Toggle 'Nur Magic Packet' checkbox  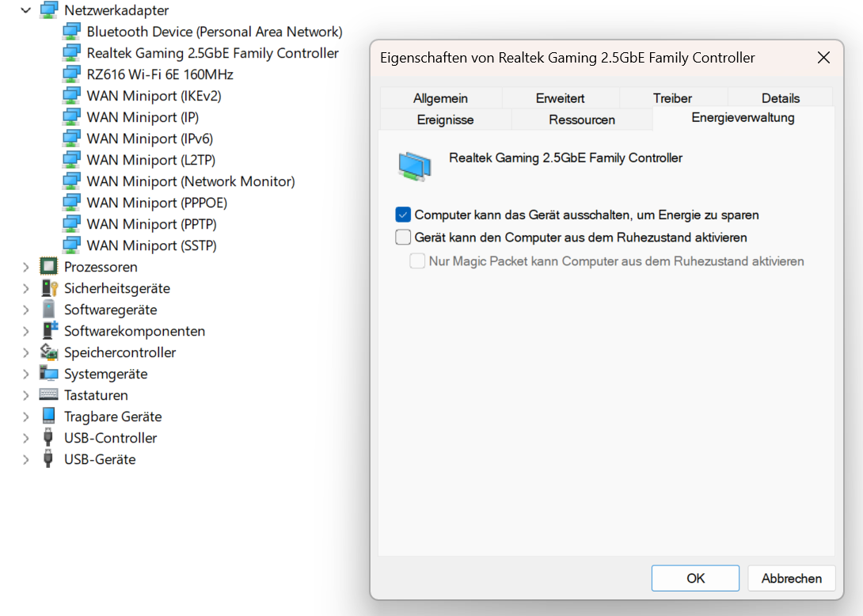[417, 261]
